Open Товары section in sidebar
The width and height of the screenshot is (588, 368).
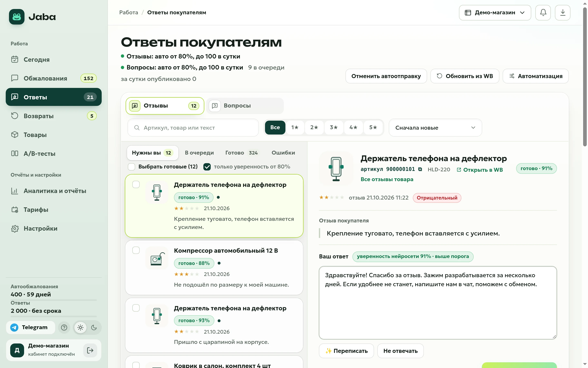pos(54,135)
